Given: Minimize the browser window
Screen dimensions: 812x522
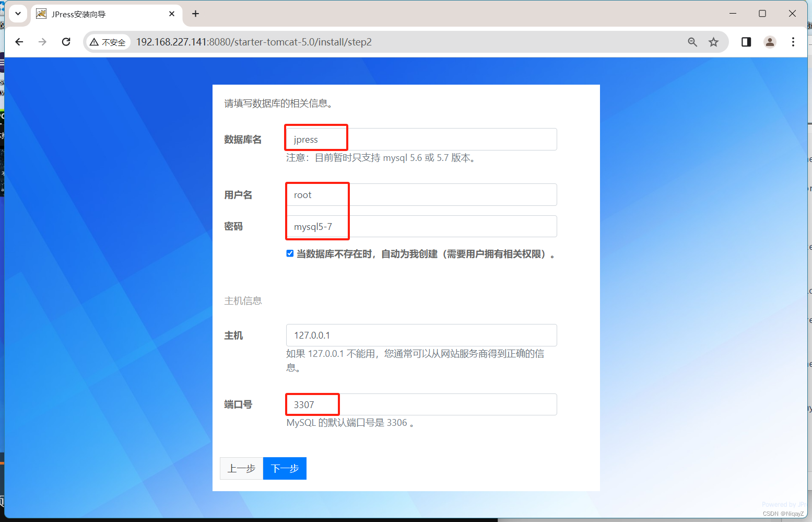Looking at the screenshot, I should click(x=733, y=14).
